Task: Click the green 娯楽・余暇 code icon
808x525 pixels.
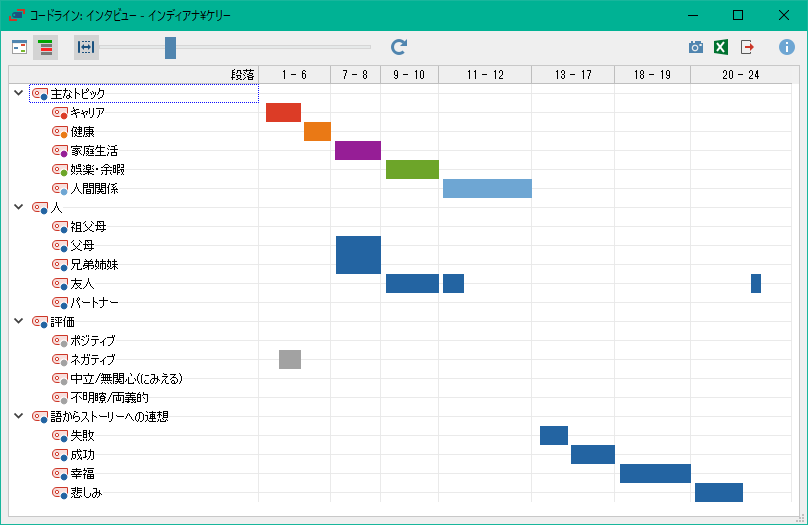Action: pyautogui.click(x=60, y=170)
